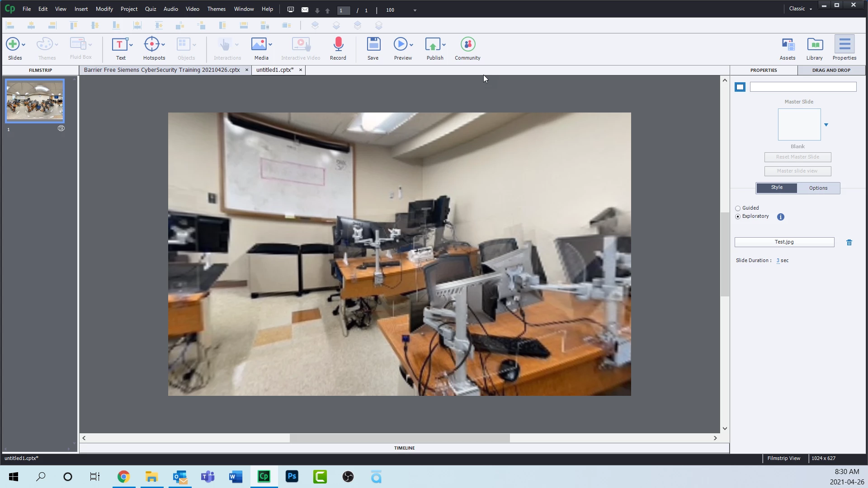868x488 pixels.
Task: Select the Text tool icon
Action: click(x=119, y=44)
